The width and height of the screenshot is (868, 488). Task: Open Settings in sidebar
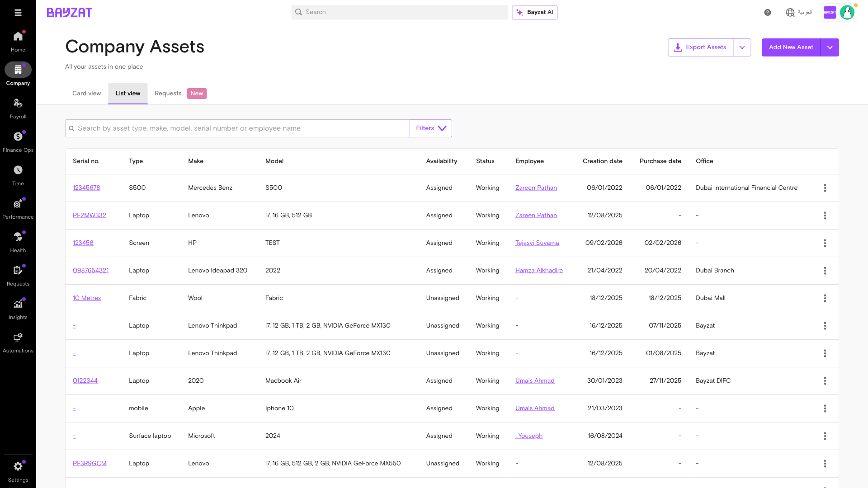click(x=18, y=471)
